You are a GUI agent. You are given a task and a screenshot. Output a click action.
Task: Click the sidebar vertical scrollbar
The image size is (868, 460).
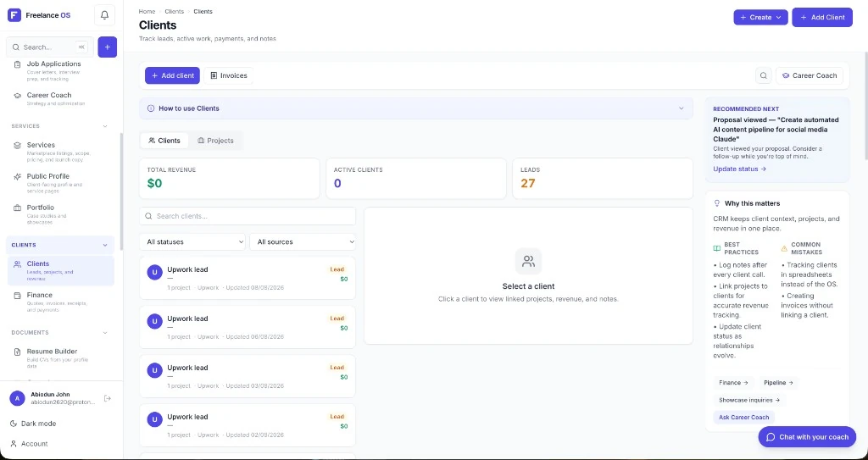(121, 191)
